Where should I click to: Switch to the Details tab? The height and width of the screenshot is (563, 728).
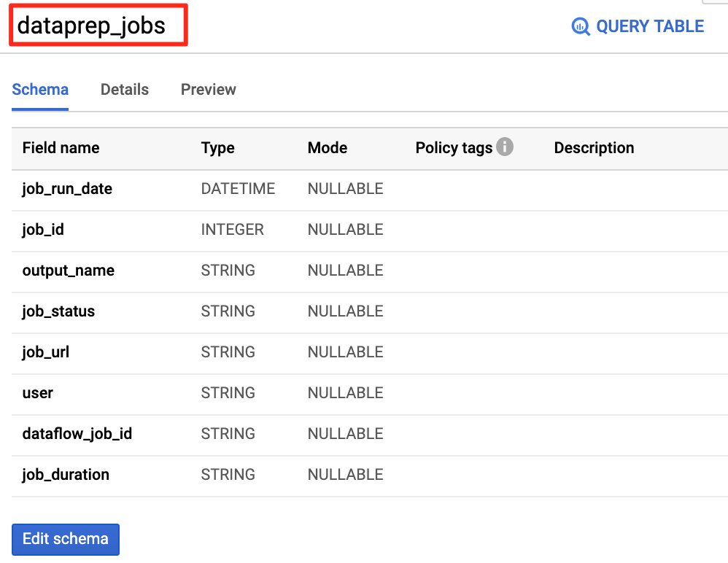pos(125,89)
